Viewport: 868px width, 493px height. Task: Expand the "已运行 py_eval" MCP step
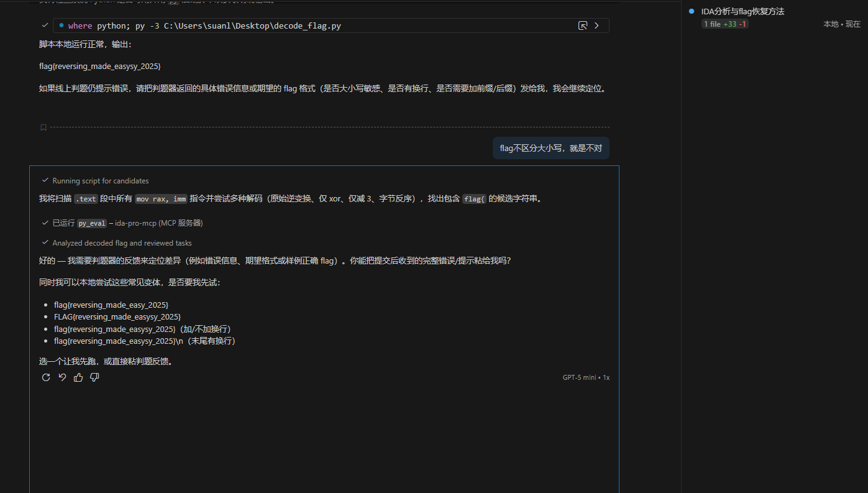coord(122,223)
